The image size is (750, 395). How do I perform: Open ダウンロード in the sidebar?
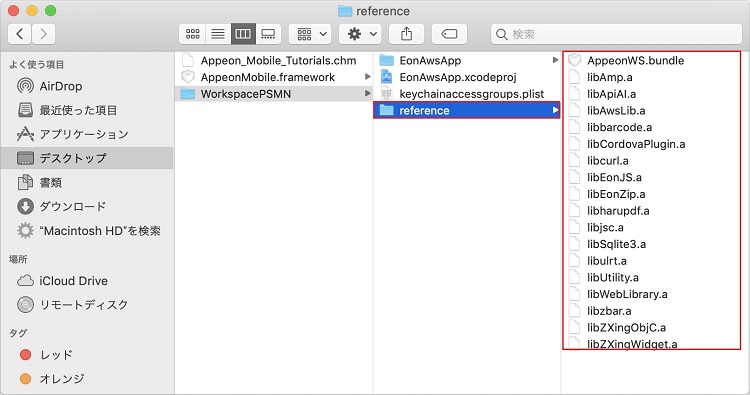click(87, 206)
